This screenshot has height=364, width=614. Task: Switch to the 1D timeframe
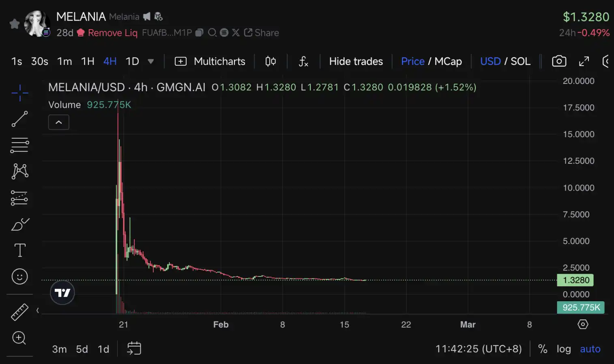[x=132, y=61]
